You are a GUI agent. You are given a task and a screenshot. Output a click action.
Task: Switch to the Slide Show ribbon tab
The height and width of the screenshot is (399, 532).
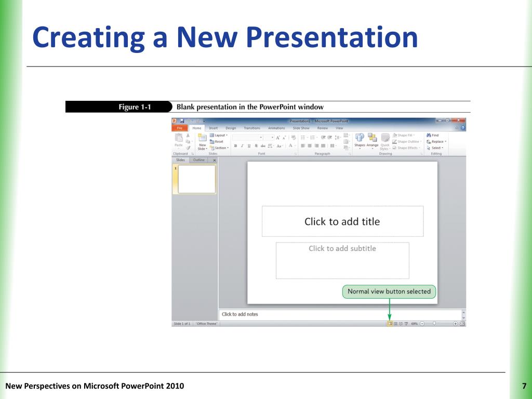(301, 128)
